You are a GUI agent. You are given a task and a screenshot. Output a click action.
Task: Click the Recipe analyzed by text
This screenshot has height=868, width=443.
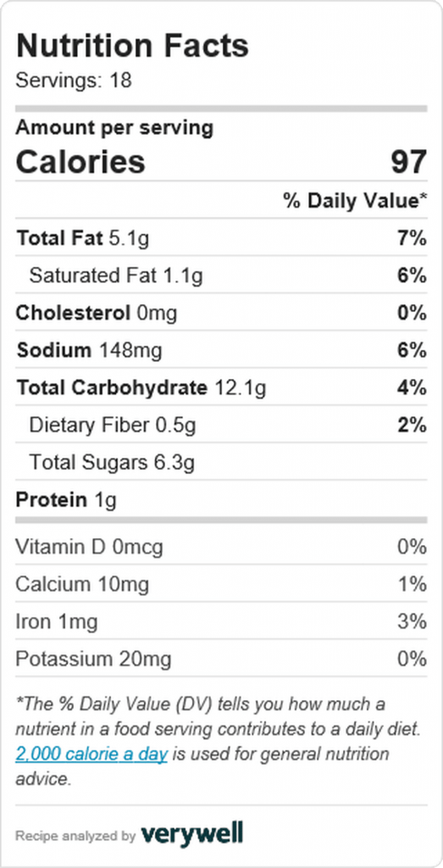point(75,836)
